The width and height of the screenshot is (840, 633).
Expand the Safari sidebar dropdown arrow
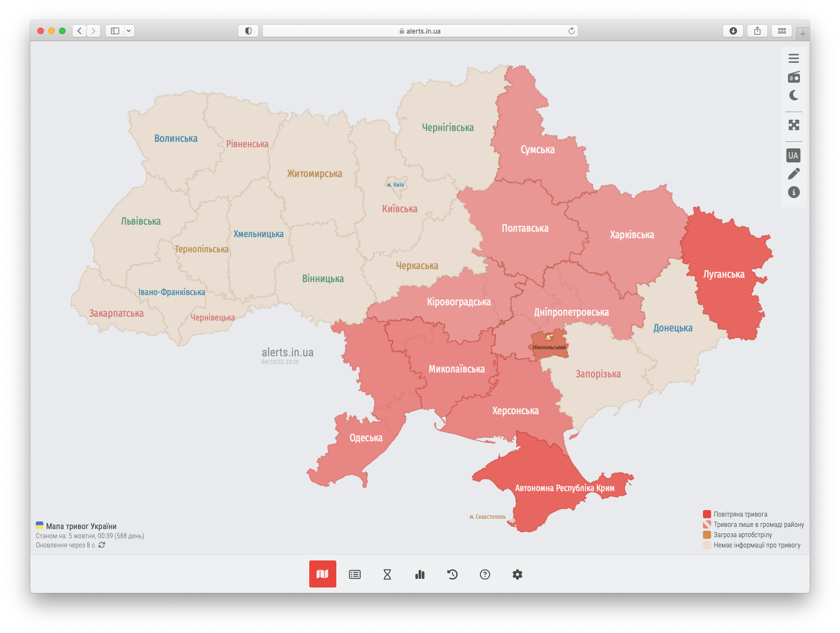click(129, 31)
